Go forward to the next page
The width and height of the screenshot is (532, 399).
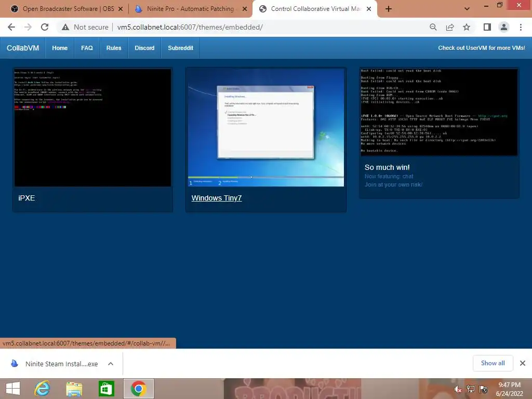28,27
